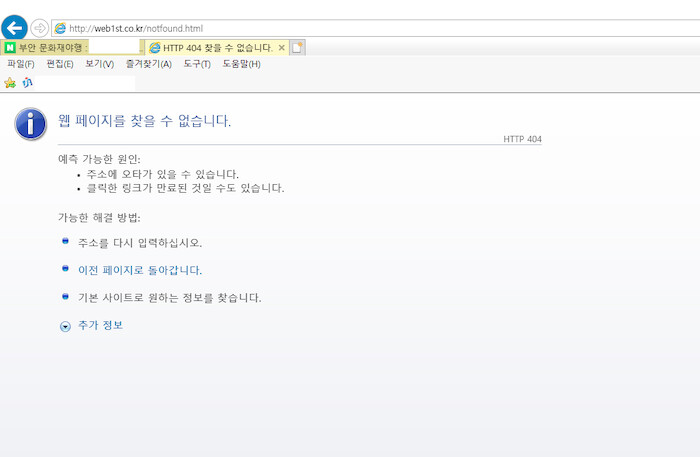Click the 이전 페이지로 돌아갑니다 link
Image resolution: width=700 pixels, height=457 pixels.
coord(140,270)
